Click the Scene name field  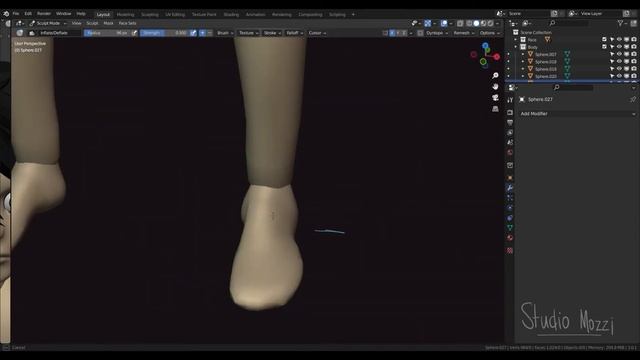point(529,13)
